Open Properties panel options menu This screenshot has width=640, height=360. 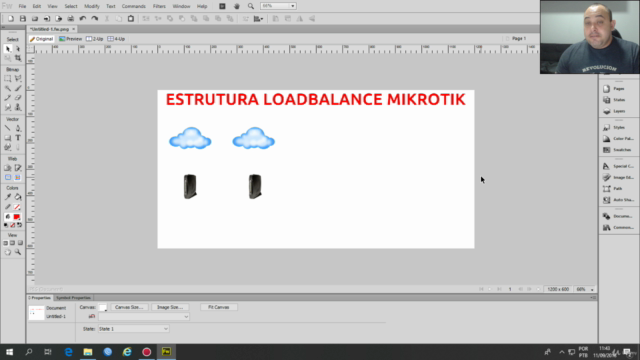[593, 298]
